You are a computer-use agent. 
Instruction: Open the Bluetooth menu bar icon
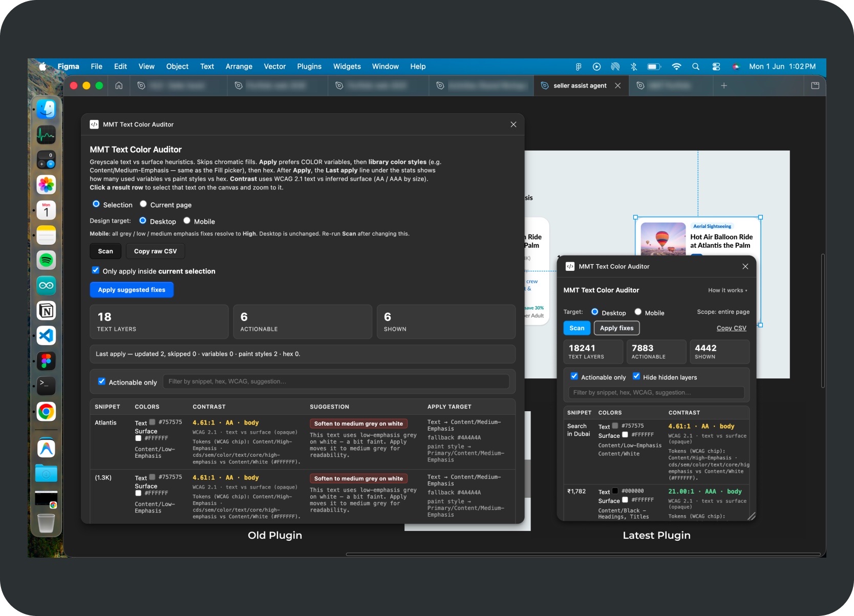click(634, 67)
